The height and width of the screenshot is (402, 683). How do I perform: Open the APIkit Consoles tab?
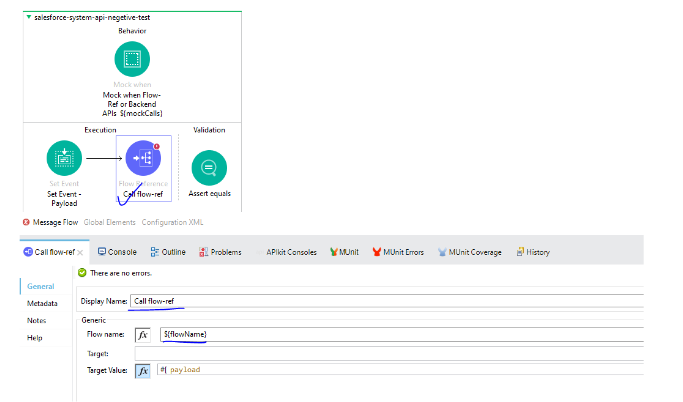coord(291,252)
